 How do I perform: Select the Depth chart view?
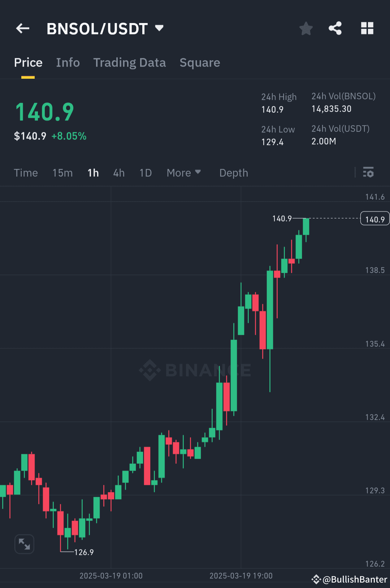point(233,173)
